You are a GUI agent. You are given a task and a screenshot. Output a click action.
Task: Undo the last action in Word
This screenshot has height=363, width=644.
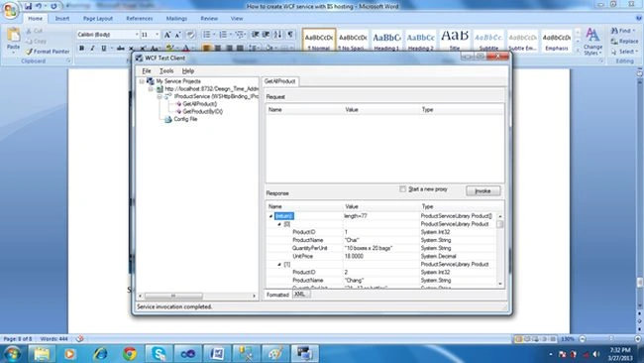click(x=39, y=6)
